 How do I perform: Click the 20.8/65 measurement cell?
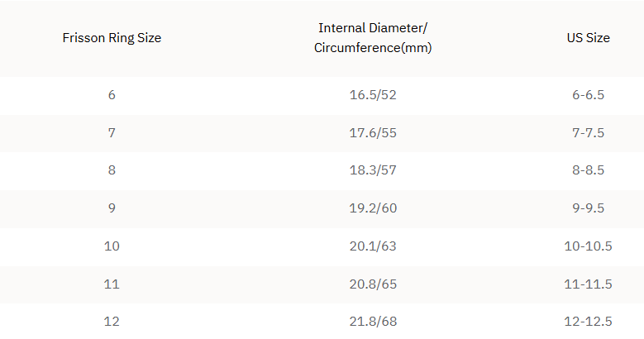[373, 284]
